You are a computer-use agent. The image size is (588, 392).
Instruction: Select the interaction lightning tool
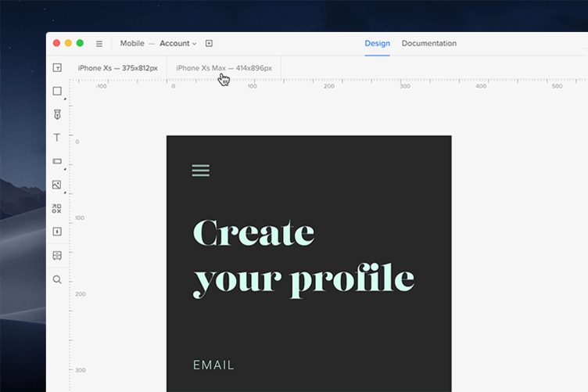point(57,232)
